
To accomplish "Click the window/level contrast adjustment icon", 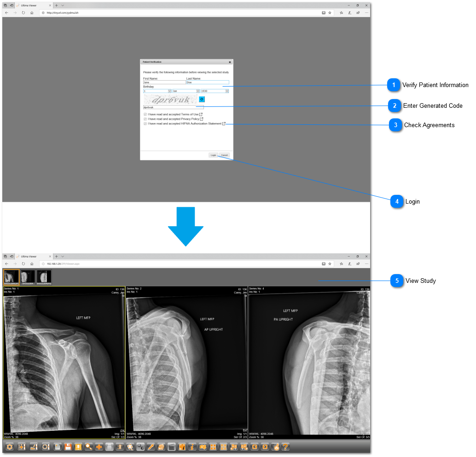I will (140, 447).
